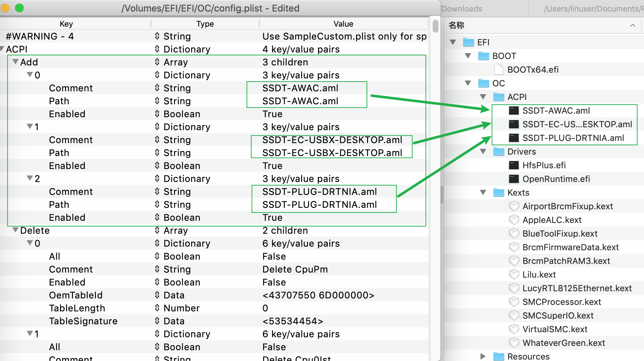
Task: Click the Delete CpuPm Enabled False value
Action: click(274, 282)
